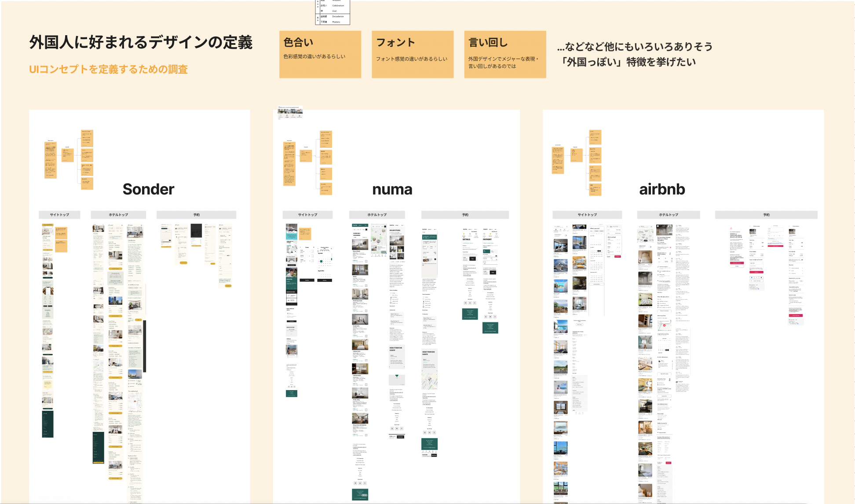855x504 pixels.
Task: Select the numa DETAILS booking form screenshot
Action: point(470,274)
